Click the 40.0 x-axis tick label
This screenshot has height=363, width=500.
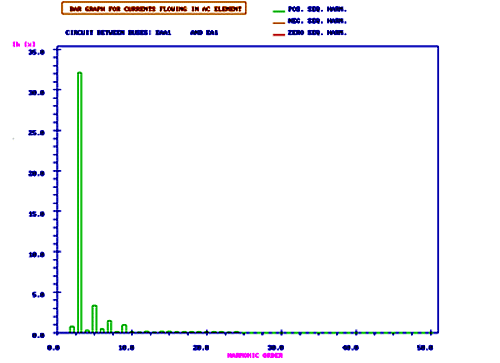(x=350, y=348)
